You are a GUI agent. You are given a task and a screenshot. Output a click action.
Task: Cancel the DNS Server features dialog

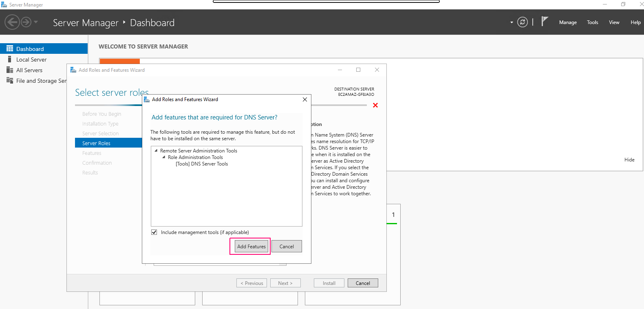point(287,246)
